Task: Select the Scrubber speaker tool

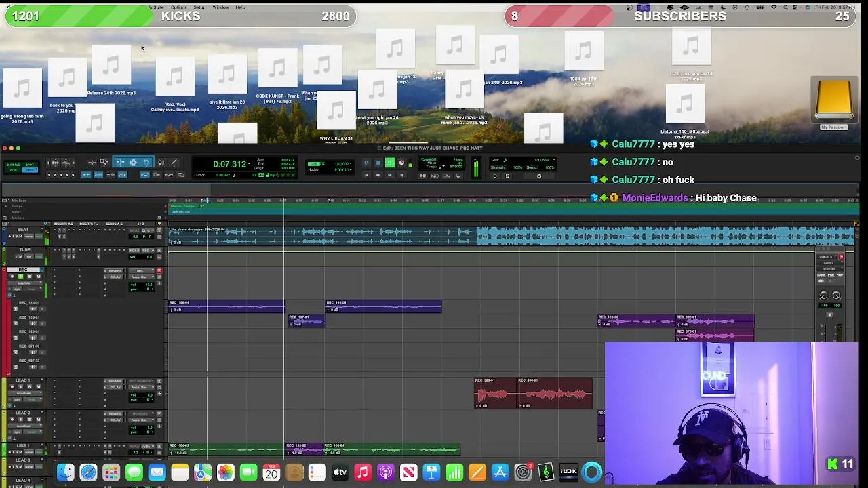Action: coord(161,162)
